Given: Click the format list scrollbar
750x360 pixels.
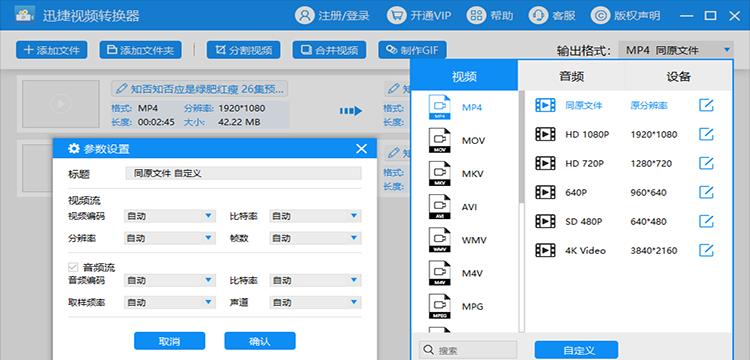Looking at the screenshot, I should [521, 148].
